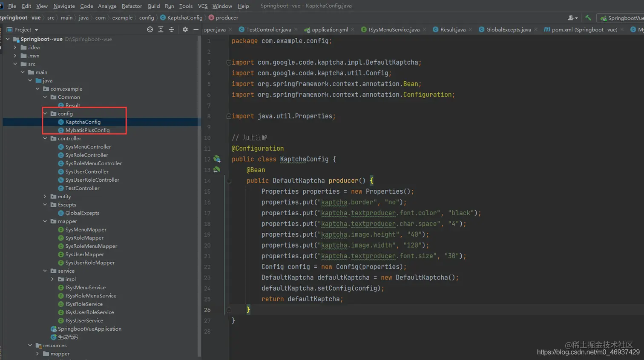Open the VCS menu

[203, 6]
